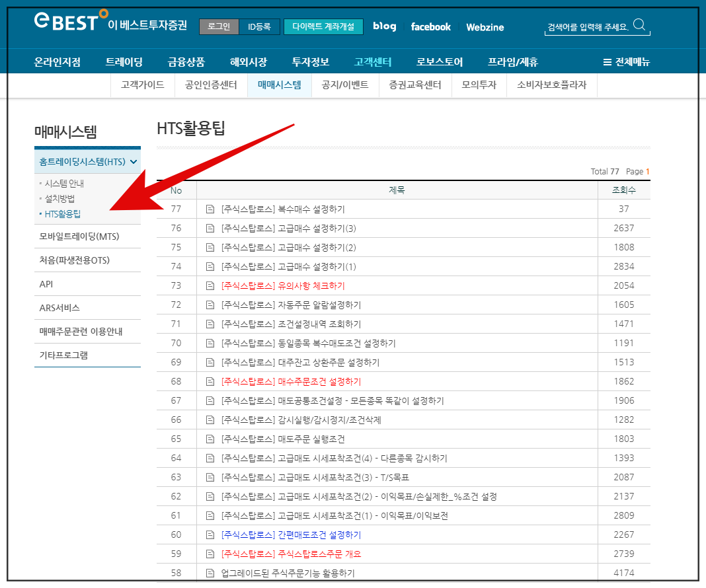This screenshot has width=706, height=588.
Task: Collapse 홈트레이딩시스템(HTS) section chevron
Action: (x=134, y=162)
